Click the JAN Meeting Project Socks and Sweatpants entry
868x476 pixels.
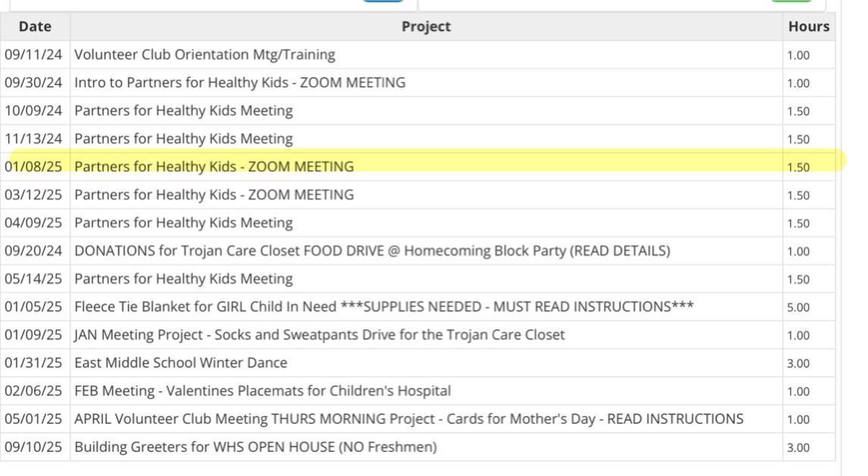[319, 335]
